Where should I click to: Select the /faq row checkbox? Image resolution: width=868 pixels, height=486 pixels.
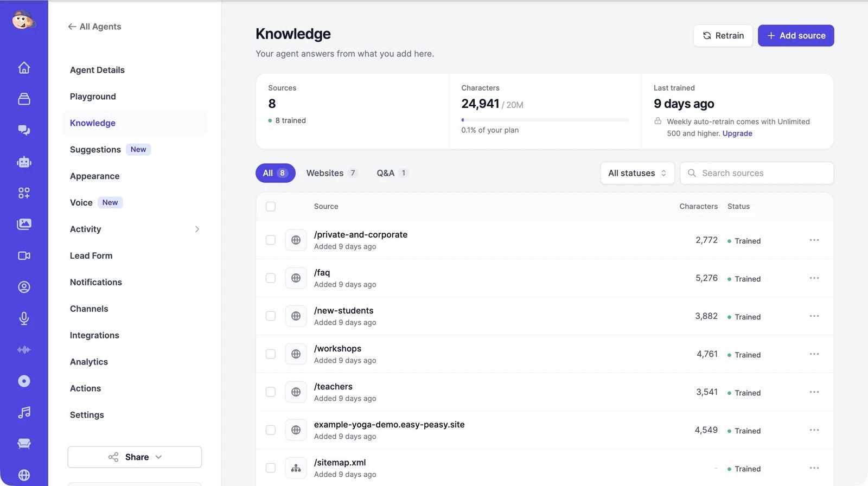pos(271,278)
